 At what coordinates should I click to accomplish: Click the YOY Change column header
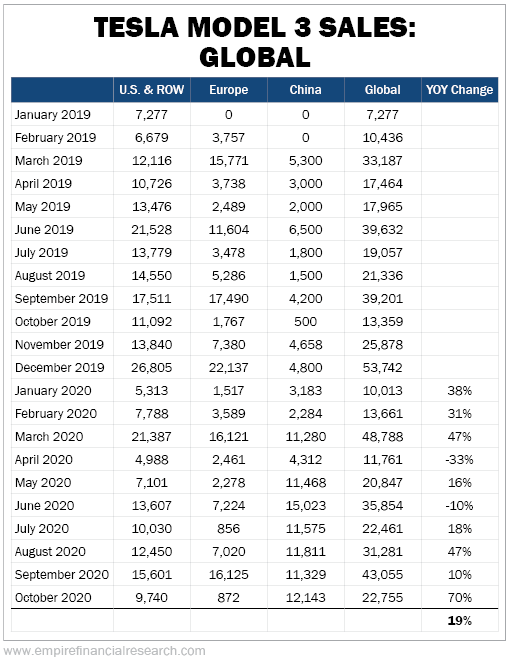(460, 90)
